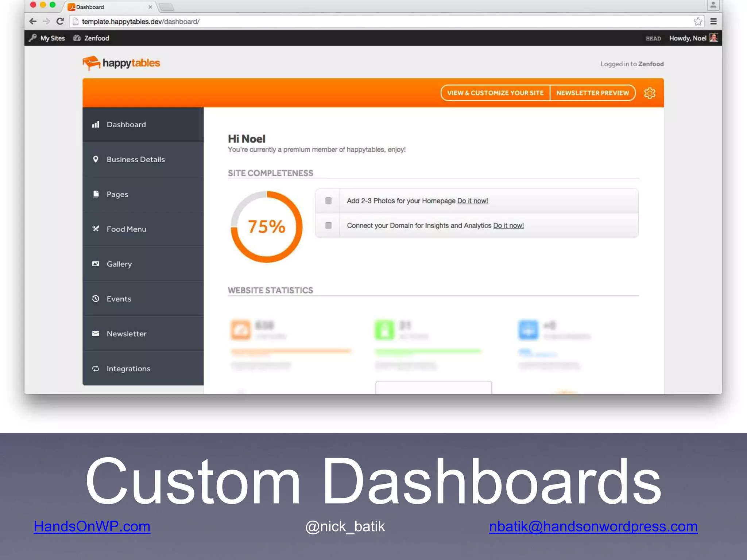747x560 pixels.
Task: Click Do it now for domain connection
Action: [x=508, y=226]
